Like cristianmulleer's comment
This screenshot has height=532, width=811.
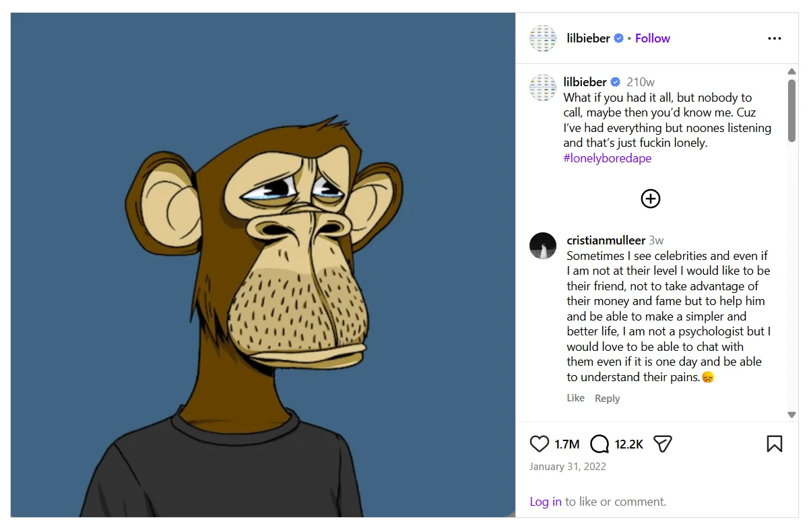pyautogui.click(x=575, y=398)
